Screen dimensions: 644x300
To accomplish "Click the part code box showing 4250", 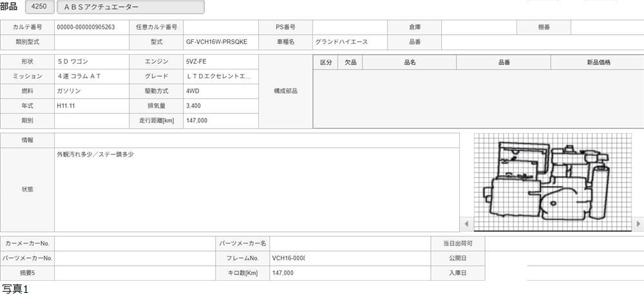I will click(x=39, y=7).
